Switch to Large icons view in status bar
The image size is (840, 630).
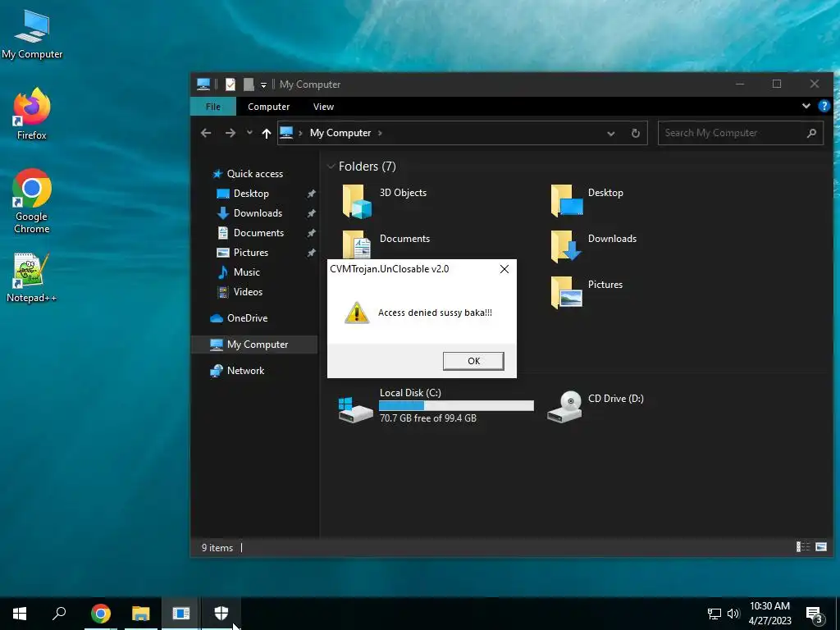tap(820, 547)
